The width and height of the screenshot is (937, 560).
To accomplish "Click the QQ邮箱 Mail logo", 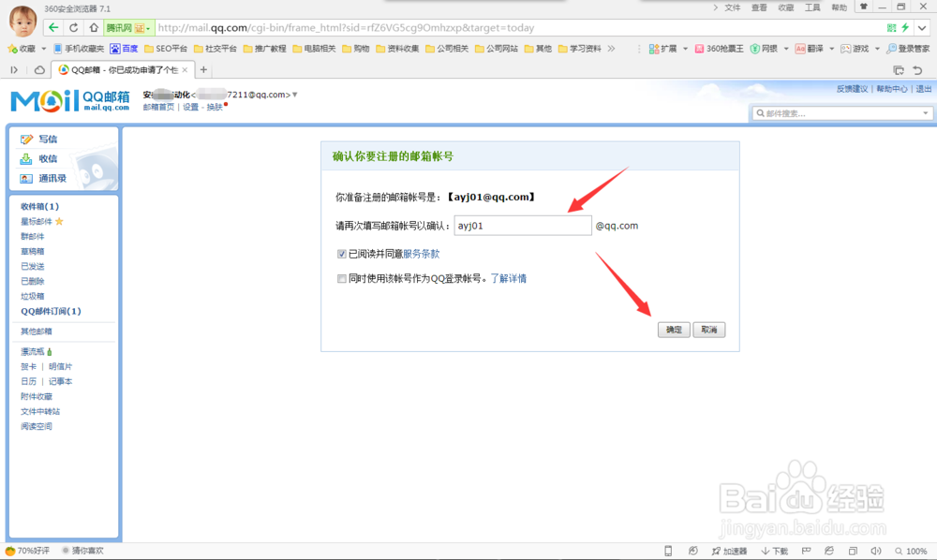I will (x=70, y=100).
